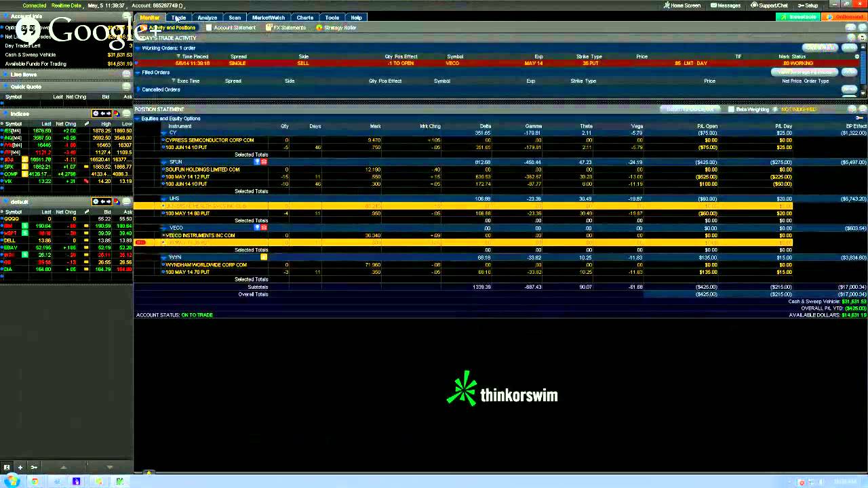
Task: Open the Setup menu
Action: (x=808, y=5)
